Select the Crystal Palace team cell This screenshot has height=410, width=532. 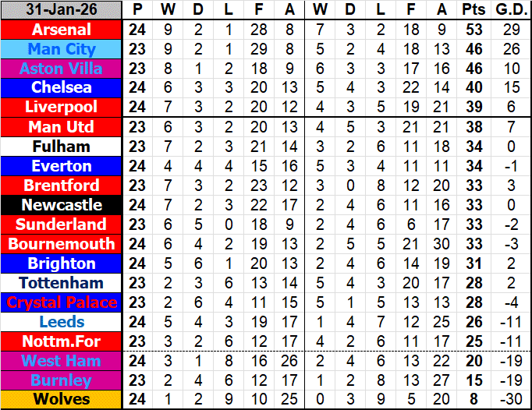62,302
